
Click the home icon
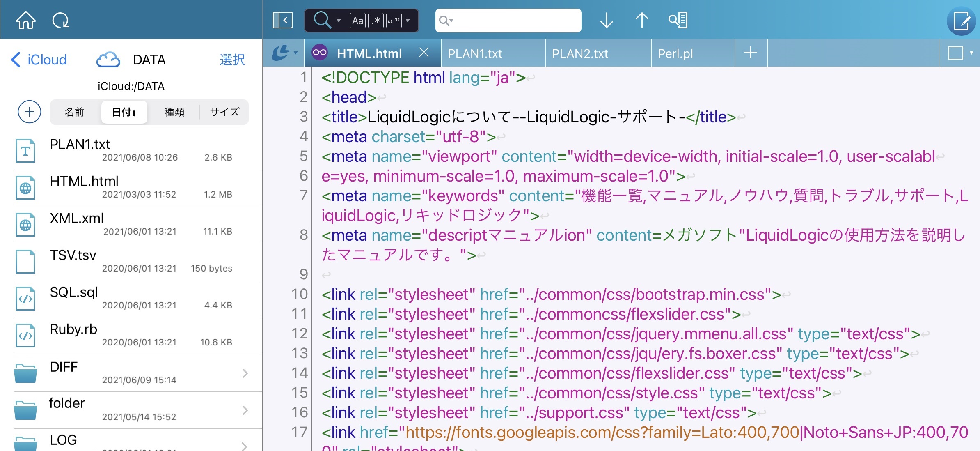click(25, 20)
